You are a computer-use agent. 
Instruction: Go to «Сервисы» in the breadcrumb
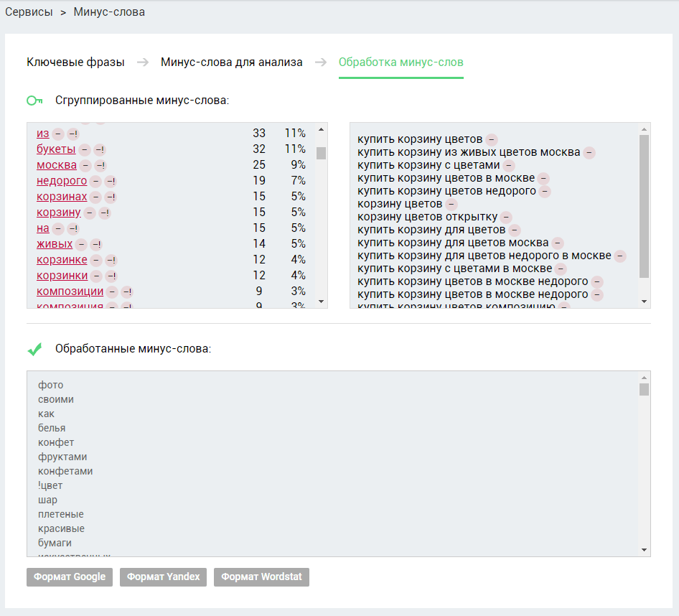pyautogui.click(x=29, y=12)
